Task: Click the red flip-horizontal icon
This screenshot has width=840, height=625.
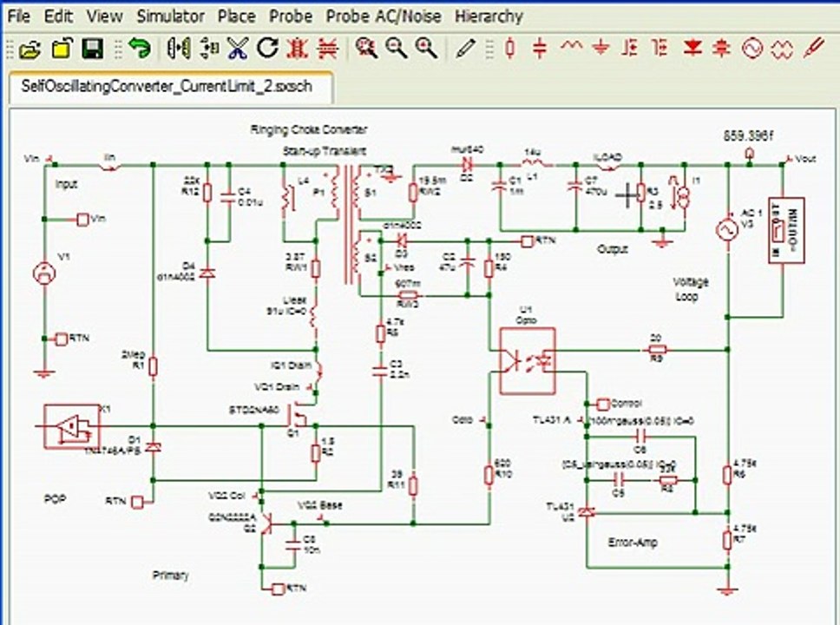Action: coord(298,49)
